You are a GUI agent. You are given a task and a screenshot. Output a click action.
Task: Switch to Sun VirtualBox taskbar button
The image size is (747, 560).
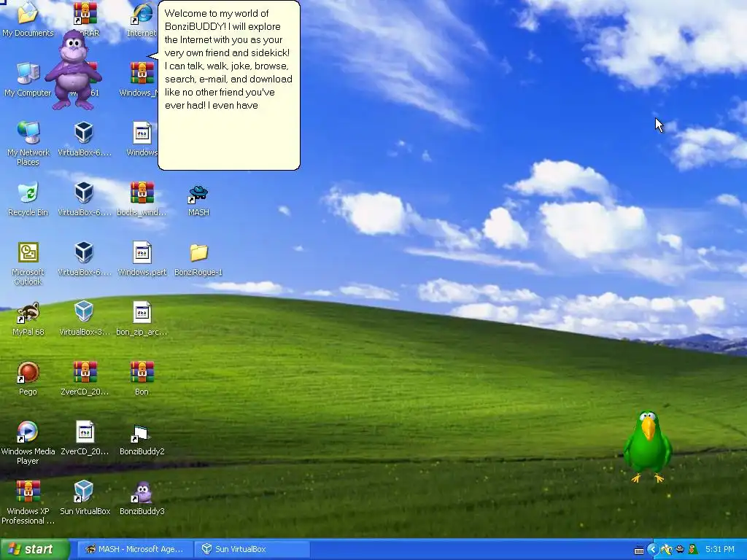point(252,549)
